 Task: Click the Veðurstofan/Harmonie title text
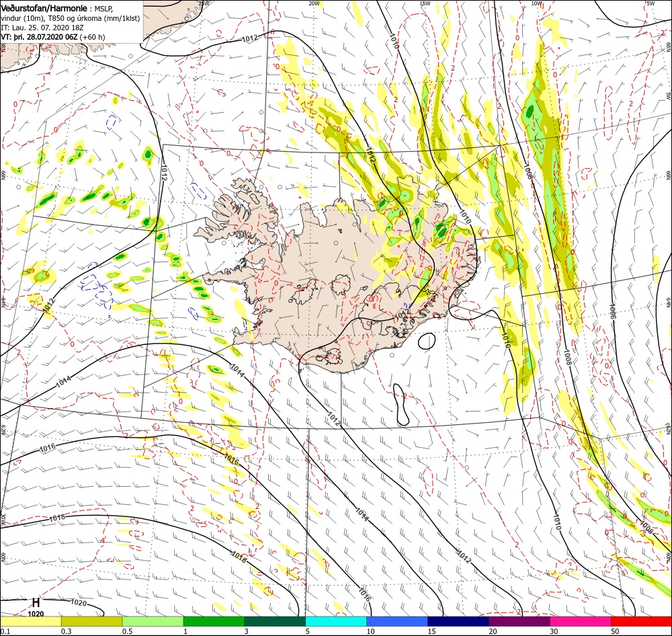click(45, 9)
